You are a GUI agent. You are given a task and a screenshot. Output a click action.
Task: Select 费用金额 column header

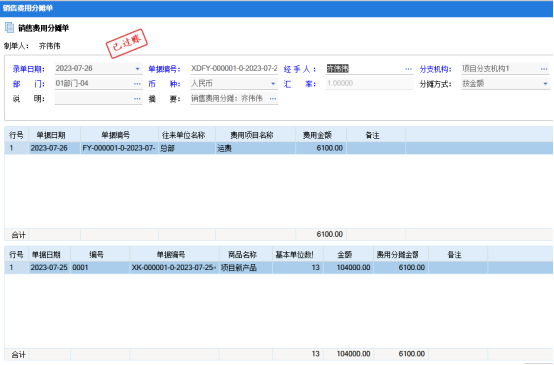tap(321, 135)
